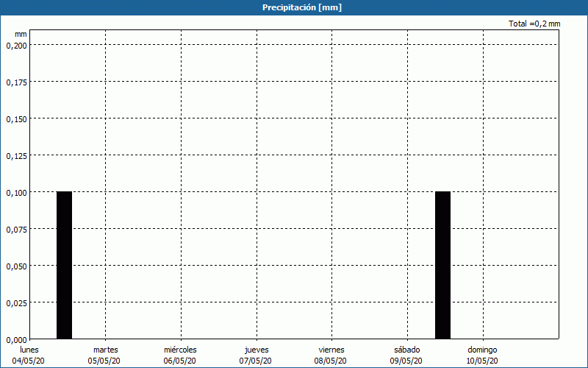Click the 10/05/20 date label
588x368 pixels.
click(x=482, y=361)
